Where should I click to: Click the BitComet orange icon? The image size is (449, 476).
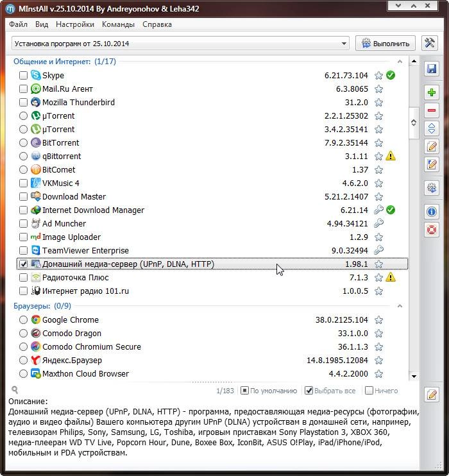tap(35, 169)
